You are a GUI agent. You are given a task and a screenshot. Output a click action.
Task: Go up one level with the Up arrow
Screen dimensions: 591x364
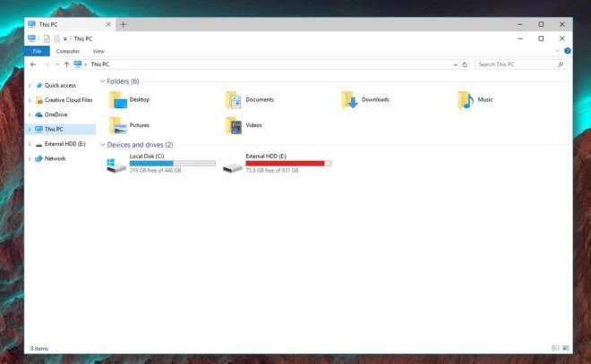67,64
